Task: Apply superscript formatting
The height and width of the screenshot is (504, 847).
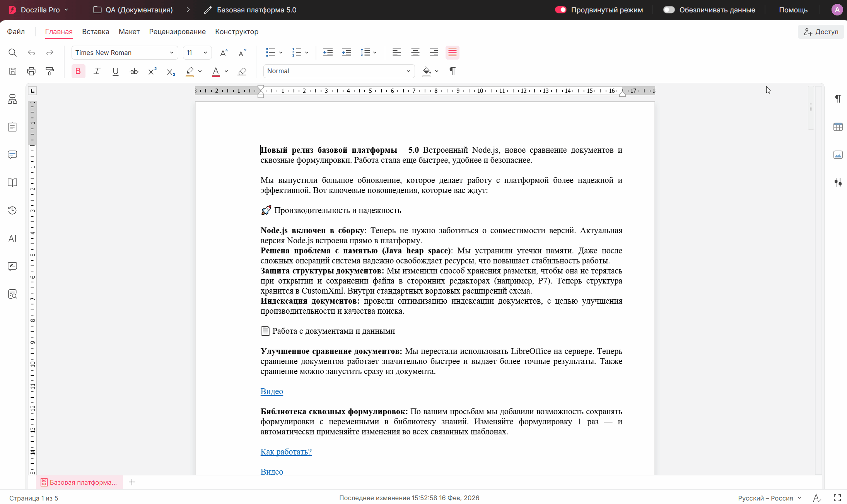Action: point(152,71)
